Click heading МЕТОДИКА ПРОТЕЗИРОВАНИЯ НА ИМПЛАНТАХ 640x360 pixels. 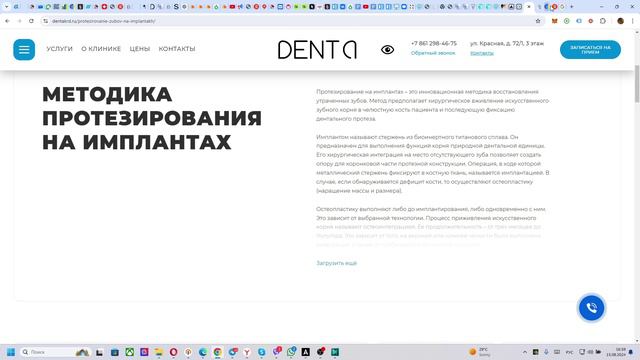[x=152, y=118]
